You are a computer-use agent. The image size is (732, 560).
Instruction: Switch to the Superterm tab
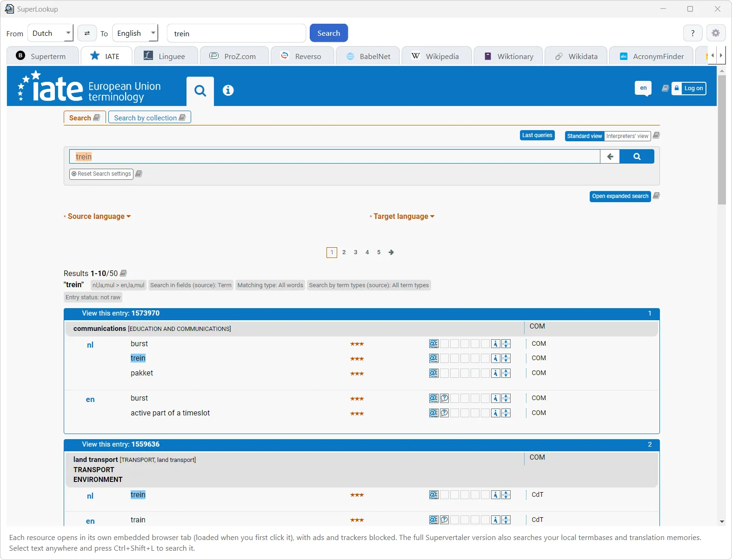pos(42,56)
